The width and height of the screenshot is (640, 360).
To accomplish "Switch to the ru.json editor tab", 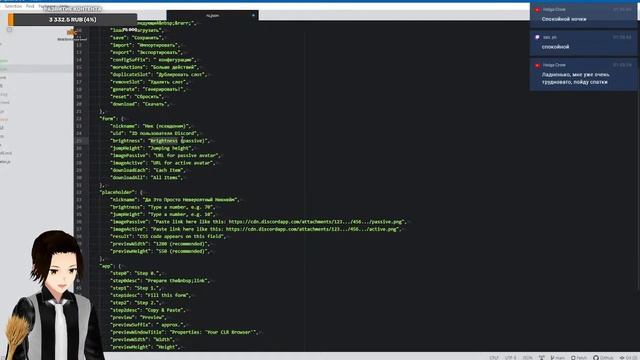I will coord(212,16).
